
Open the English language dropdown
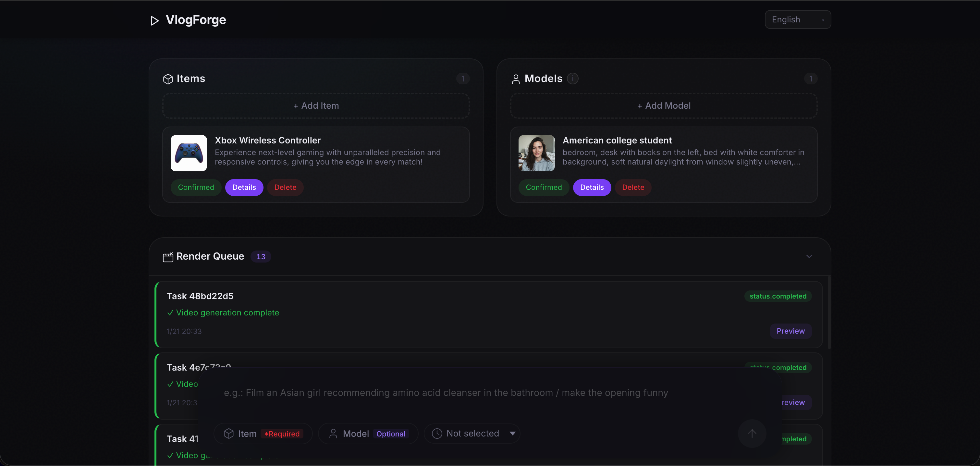[x=797, y=19]
